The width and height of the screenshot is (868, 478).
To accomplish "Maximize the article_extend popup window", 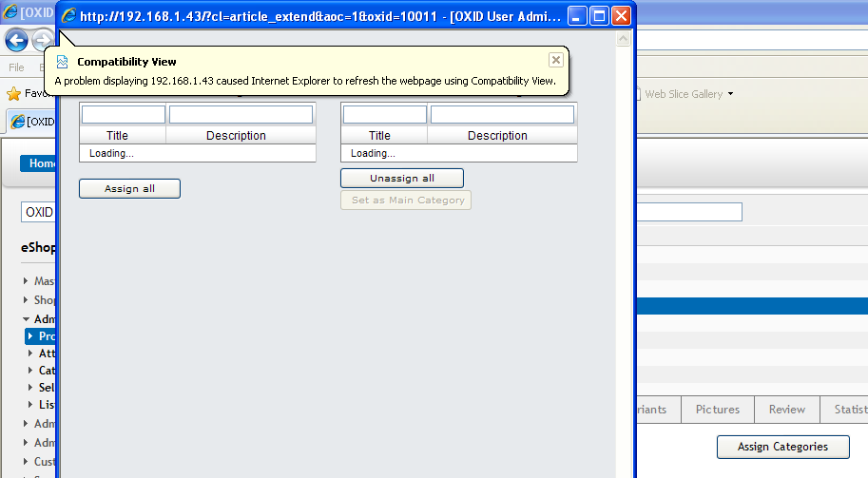I will (599, 16).
